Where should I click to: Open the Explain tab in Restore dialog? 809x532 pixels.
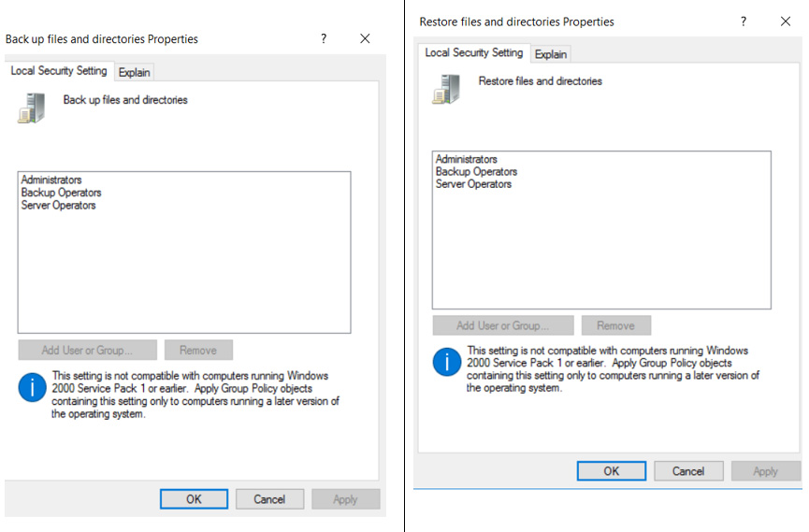[x=551, y=54]
